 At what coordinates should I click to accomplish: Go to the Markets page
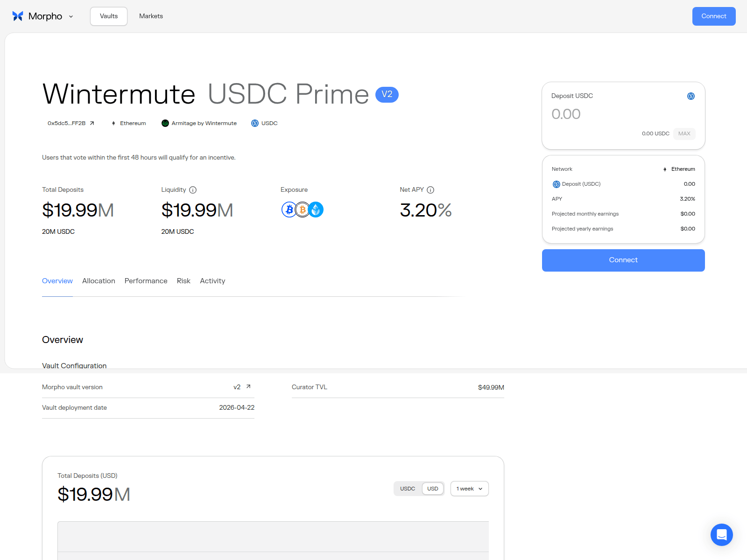pyautogui.click(x=151, y=16)
